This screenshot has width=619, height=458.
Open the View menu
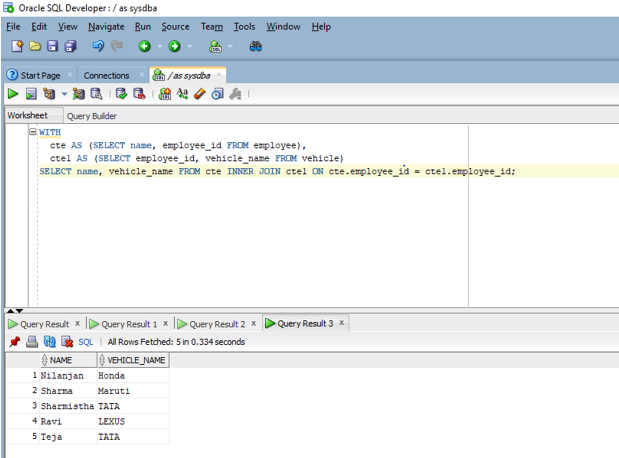point(68,26)
